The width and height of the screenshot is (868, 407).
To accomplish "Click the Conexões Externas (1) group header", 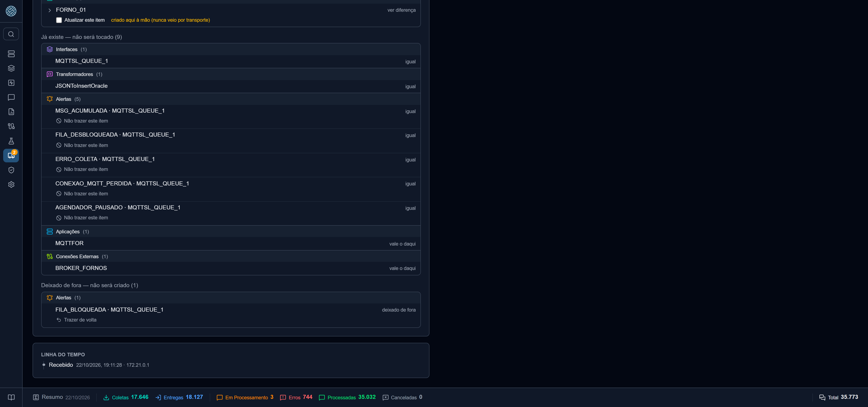I will pos(231,256).
